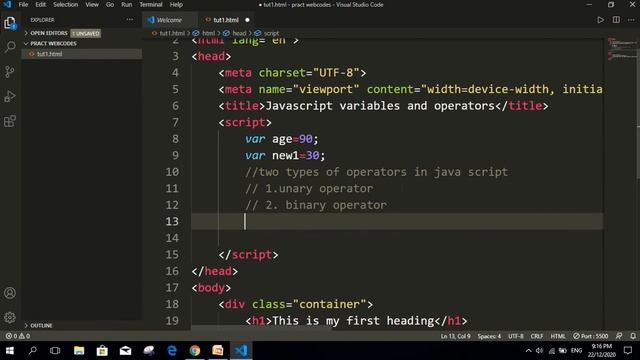Click Ln 13, Col 9 in status bar
The width and height of the screenshot is (640, 360).
tap(456, 336)
